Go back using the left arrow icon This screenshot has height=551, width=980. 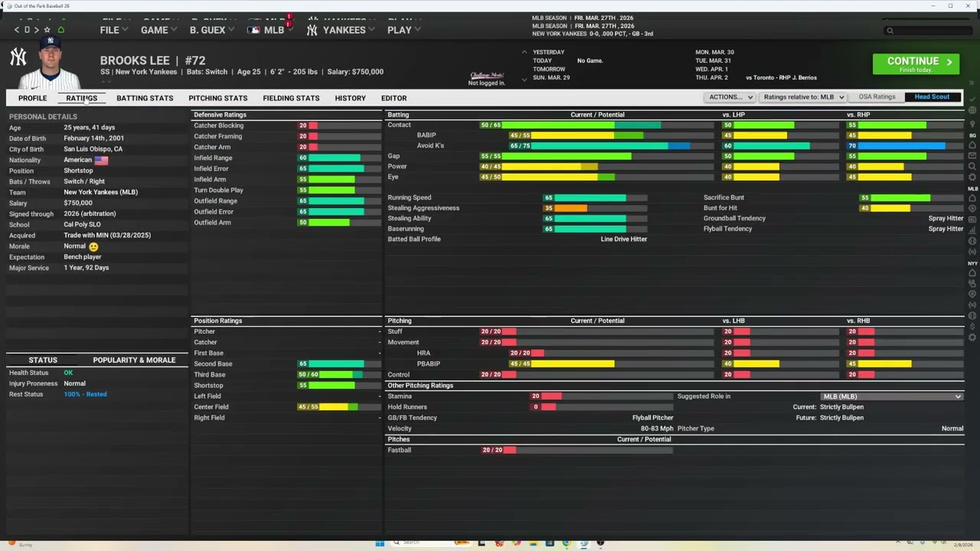[16, 30]
